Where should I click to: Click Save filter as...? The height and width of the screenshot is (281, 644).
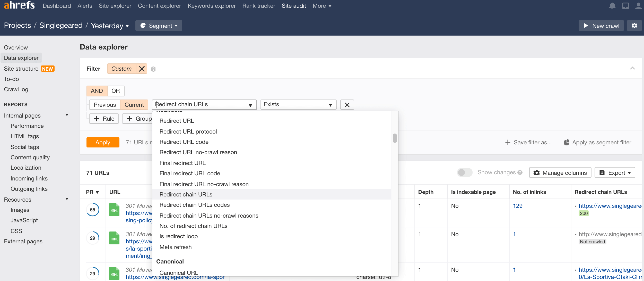click(528, 142)
